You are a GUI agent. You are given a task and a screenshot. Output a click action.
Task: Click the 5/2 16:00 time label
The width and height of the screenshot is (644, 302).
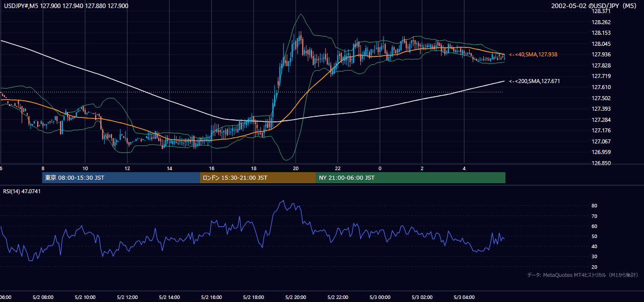pos(211,297)
